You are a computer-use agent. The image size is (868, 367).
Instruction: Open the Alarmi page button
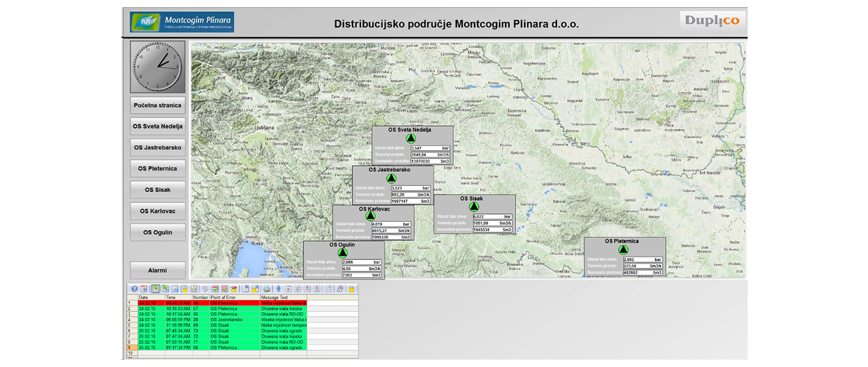(158, 270)
